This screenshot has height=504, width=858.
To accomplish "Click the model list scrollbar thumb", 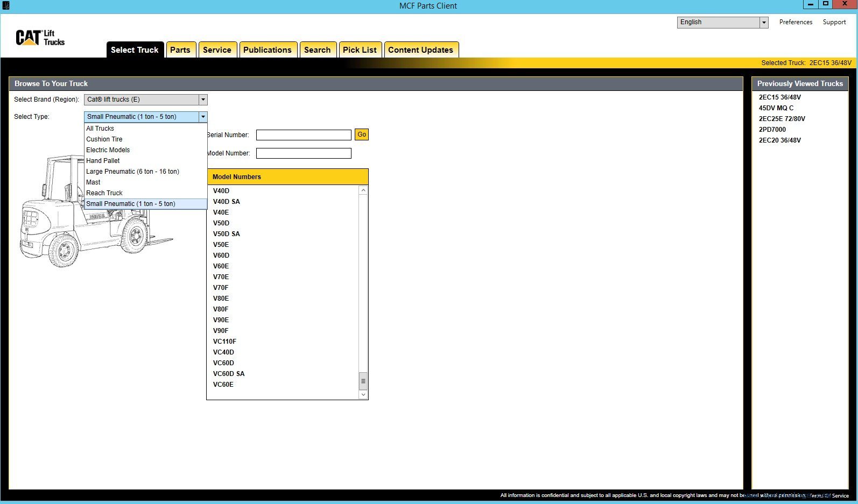I will [x=363, y=381].
